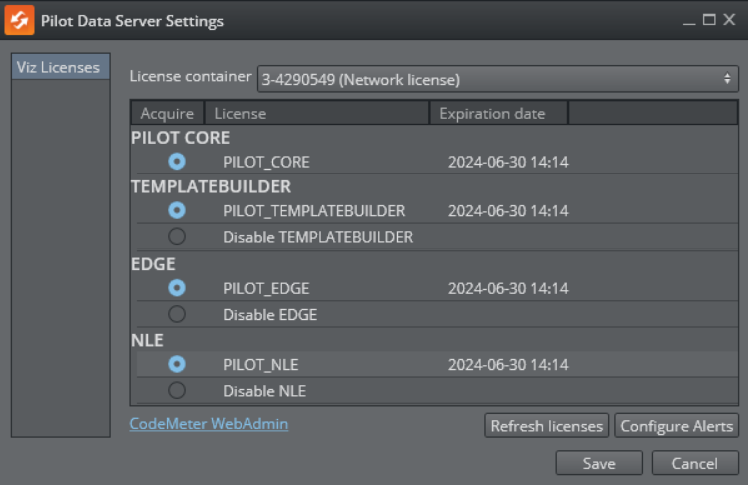The image size is (748, 485).
Task: Sort by the License column header
Action: pos(317,113)
